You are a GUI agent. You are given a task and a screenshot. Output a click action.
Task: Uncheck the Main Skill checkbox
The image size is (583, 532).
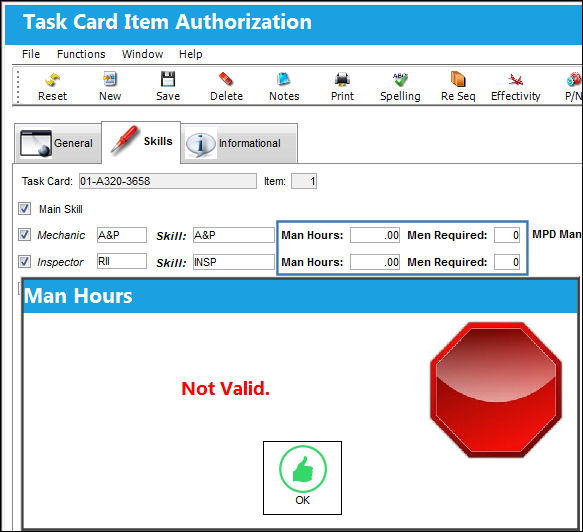[25, 209]
